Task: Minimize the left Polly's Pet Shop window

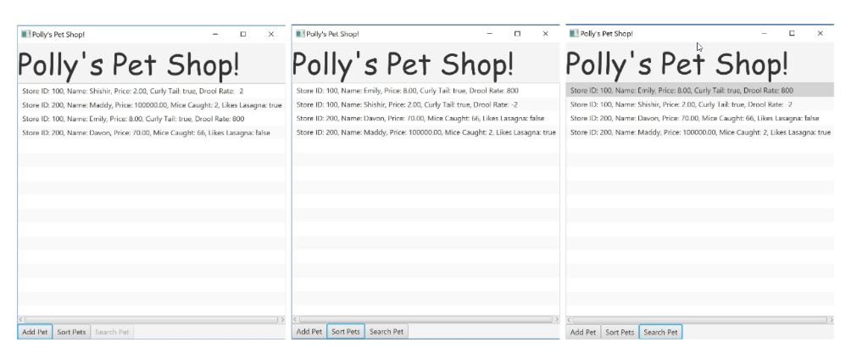Action: pyautogui.click(x=215, y=34)
